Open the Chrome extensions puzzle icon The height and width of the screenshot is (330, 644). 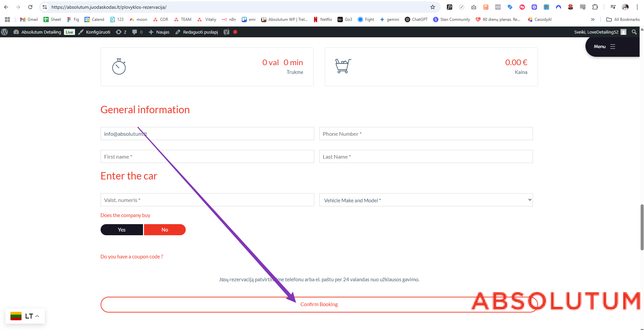pos(595,7)
